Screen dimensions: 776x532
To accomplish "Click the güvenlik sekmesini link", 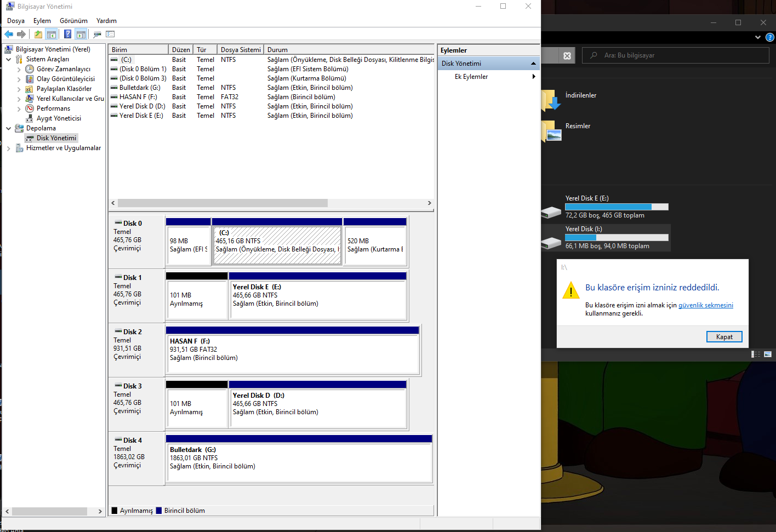I will coord(706,305).
